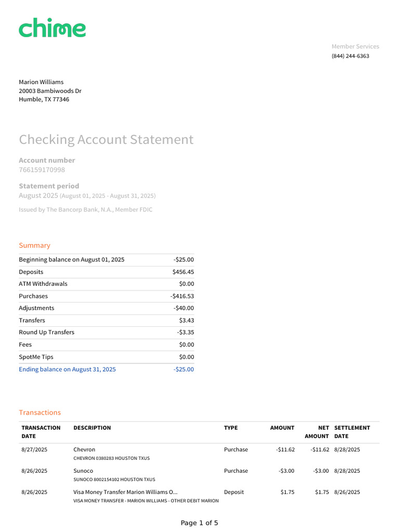Click the TYPE column header
399x532 pixels.
pyautogui.click(x=231, y=428)
